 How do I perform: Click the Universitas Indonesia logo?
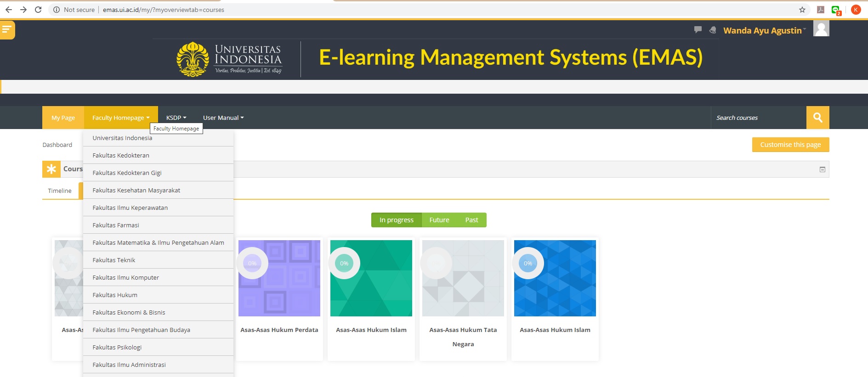[229, 59]
